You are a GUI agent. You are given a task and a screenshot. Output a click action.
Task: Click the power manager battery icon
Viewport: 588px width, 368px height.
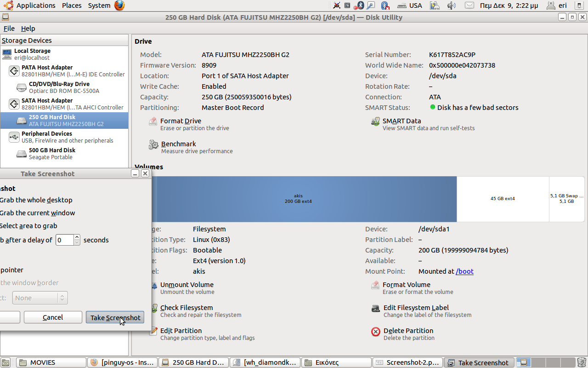[x=435, y=6]
